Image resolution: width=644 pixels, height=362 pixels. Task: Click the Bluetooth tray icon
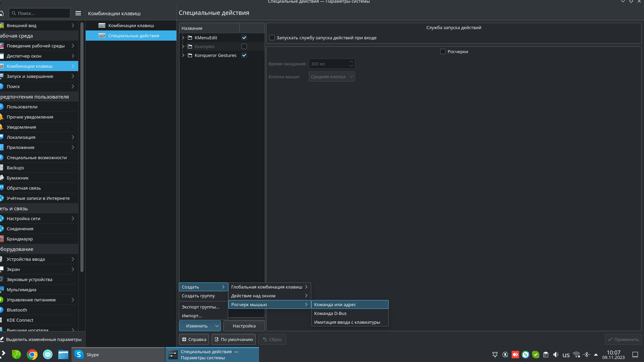click(586, 355)
